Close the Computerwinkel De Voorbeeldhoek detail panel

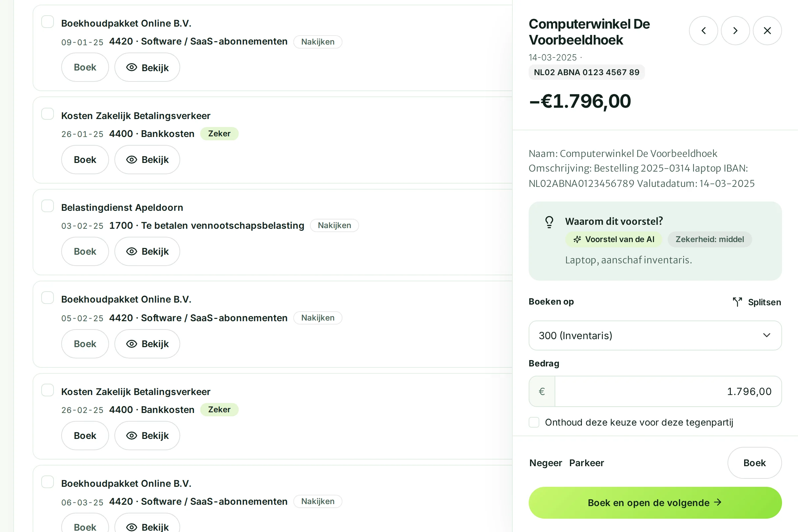tap(767, 31)
